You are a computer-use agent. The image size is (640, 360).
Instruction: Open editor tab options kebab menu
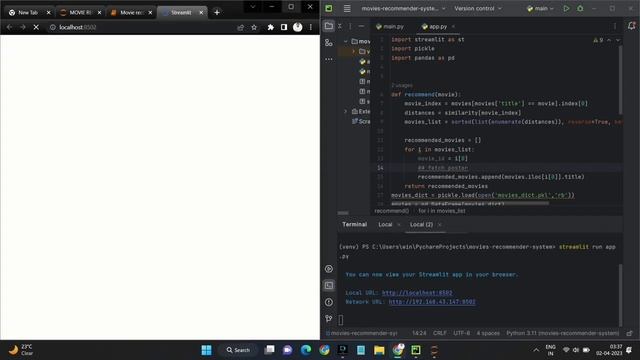(x=615, y=26)
